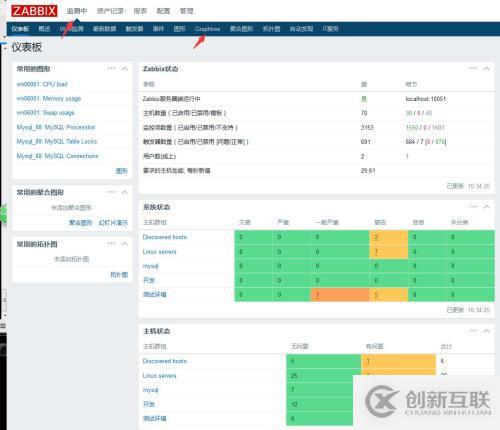This screenshot has height=430, width=500.
Task: Collapse the 主机状态 widget
Action: [487, 331]
